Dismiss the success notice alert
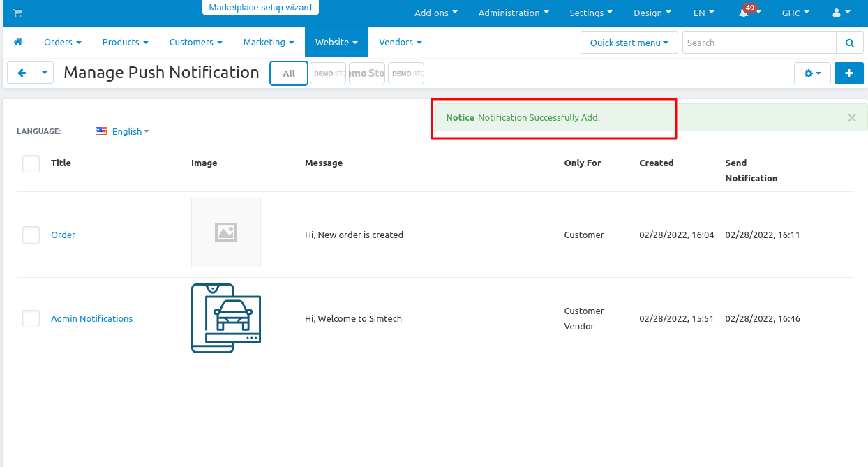Screen dimensions: 868x467 coord(851,117)
